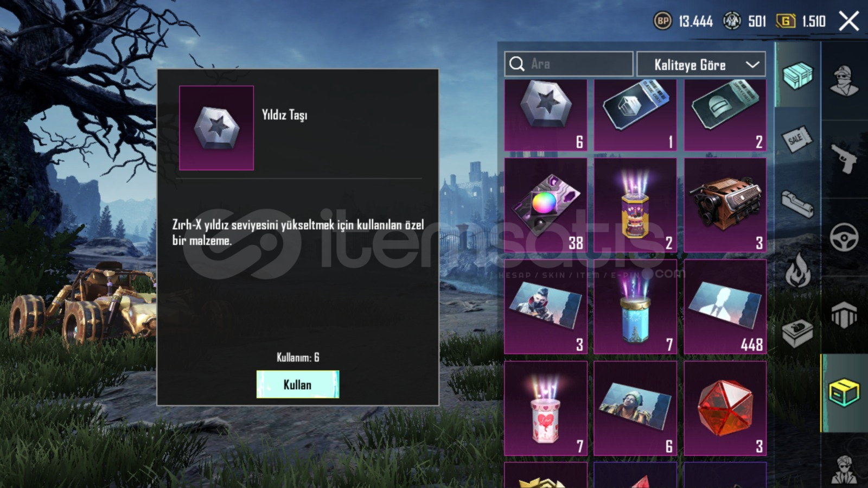Open the yellow box items tab
Image resolution: width=868 pixels, height=488 pixels.
(844, 392)
